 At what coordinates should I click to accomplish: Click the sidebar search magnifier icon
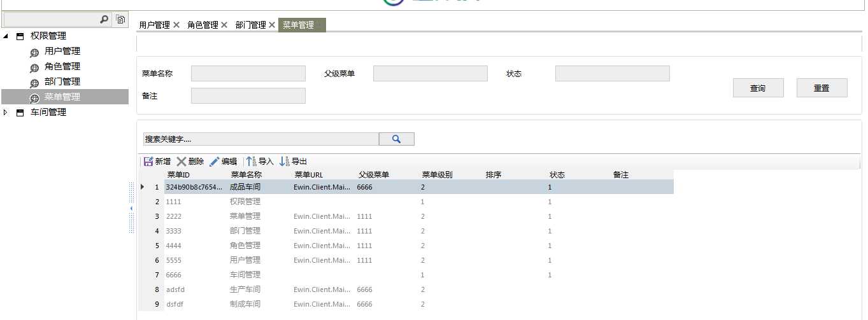(104, 20)
